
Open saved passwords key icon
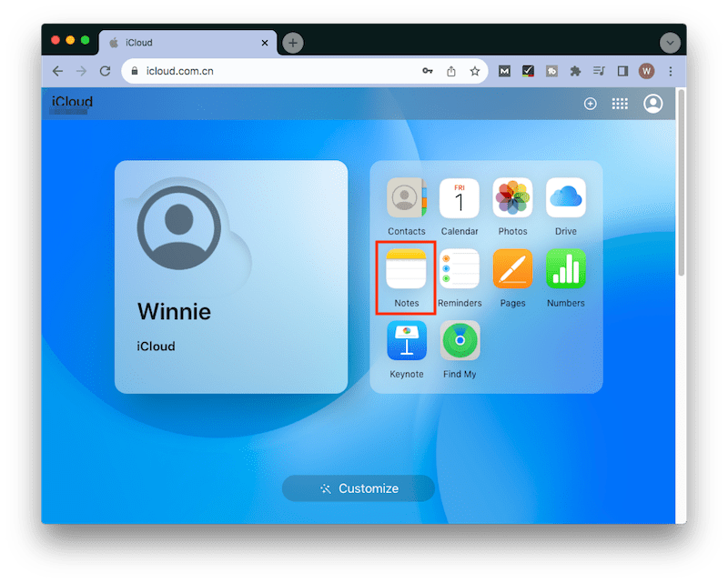pyautogui.click(x=428, y=71)
